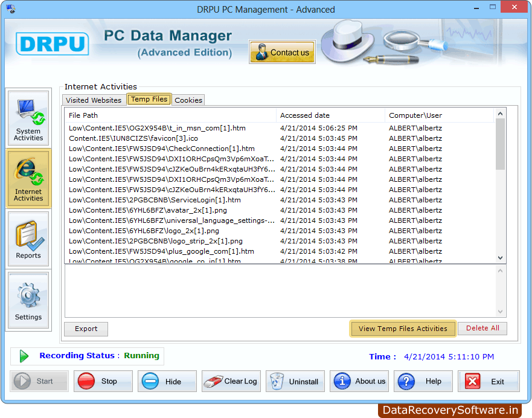Click the empty details text area

(x=280, y=291)
